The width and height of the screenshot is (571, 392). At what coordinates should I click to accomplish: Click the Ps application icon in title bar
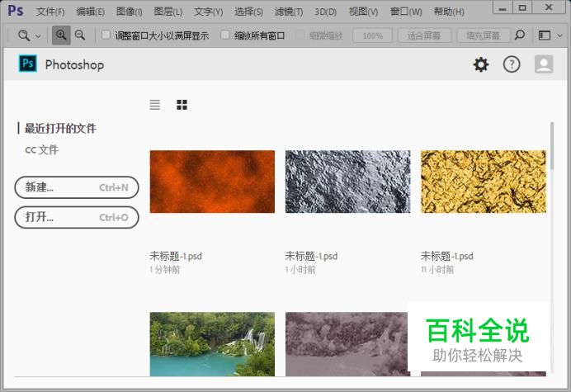click(x=16, y=10)
